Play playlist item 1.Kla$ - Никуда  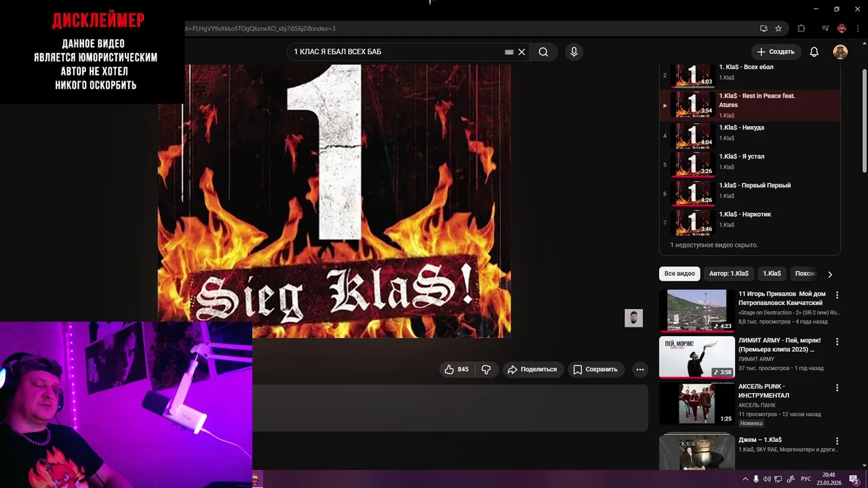click(x=750, y=136)
